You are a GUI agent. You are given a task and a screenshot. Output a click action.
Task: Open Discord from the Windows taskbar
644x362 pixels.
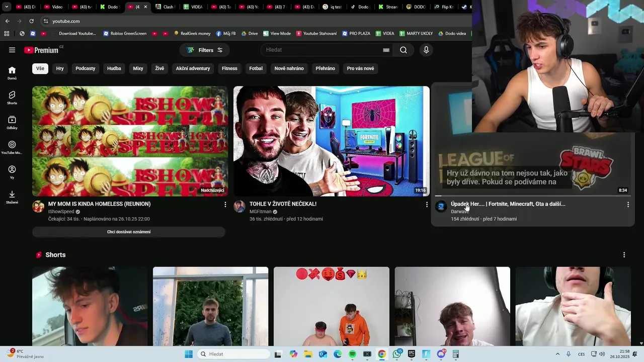click(441, 354)
